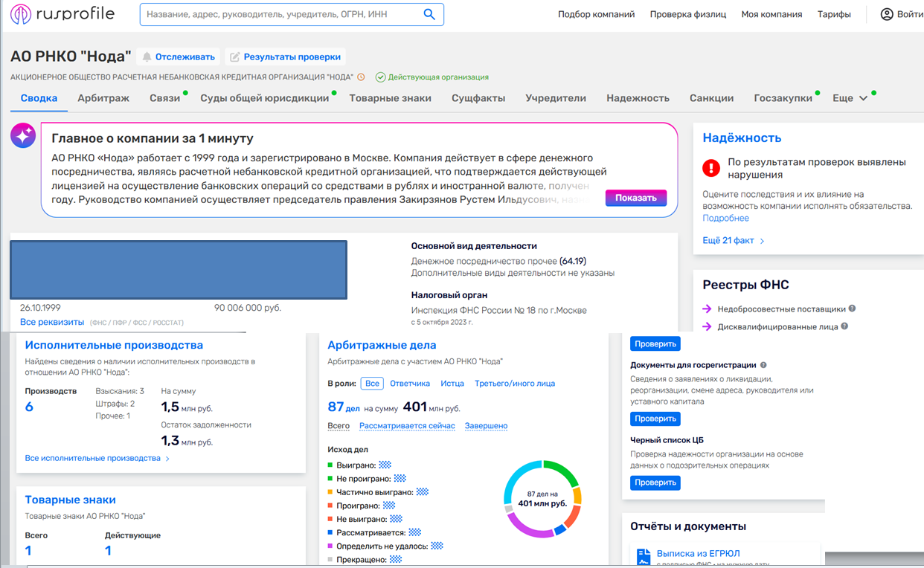This screenshot has width=924, height=568.
Task: Click the donut chart of case outcomes
Action: tap(542, 499)
